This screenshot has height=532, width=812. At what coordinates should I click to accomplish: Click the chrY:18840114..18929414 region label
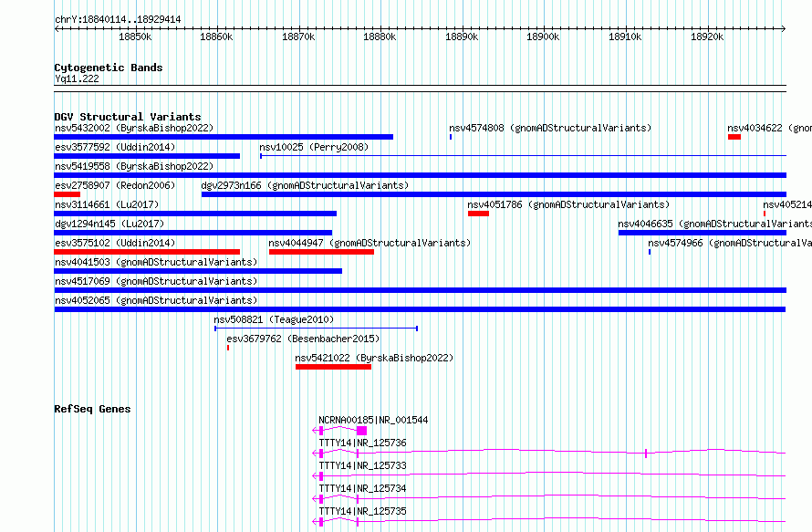118,20
